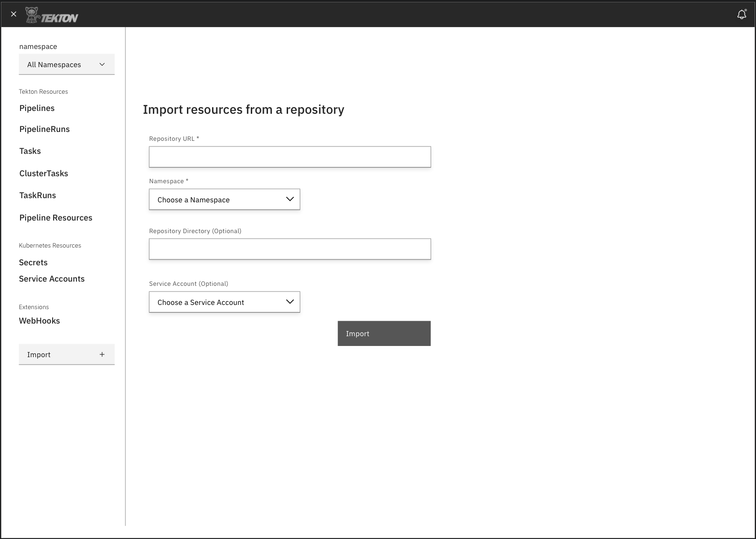
Task: Click the plus icon next to Import
Action: 102,354
